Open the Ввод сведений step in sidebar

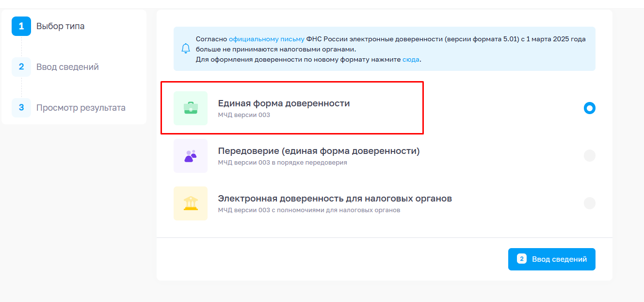[x=67, y=67]
